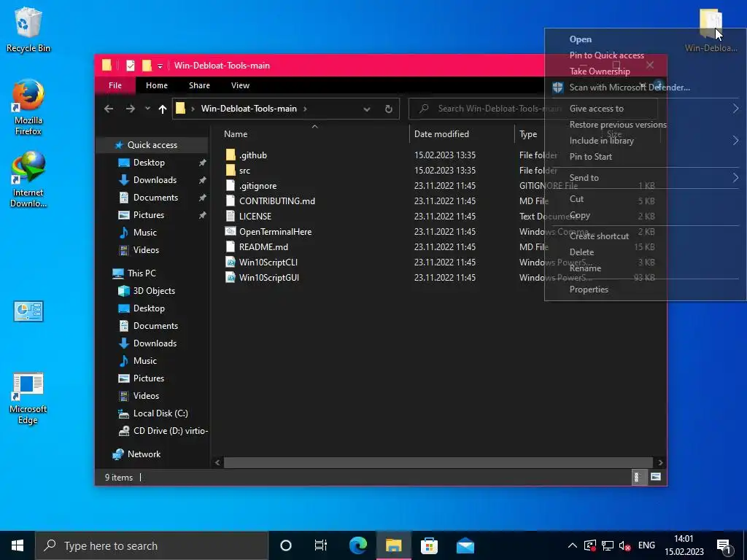Viewport: 747px width, 560px height.
Task: Open 3D Objects under This PC
Action: [x=153, y=291]
